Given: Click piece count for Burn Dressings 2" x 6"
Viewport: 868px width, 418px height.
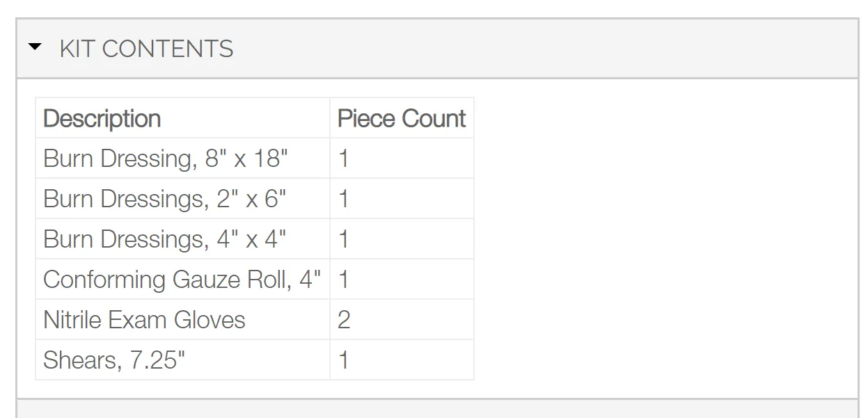Looking at the screenshot, I should 402,199.
